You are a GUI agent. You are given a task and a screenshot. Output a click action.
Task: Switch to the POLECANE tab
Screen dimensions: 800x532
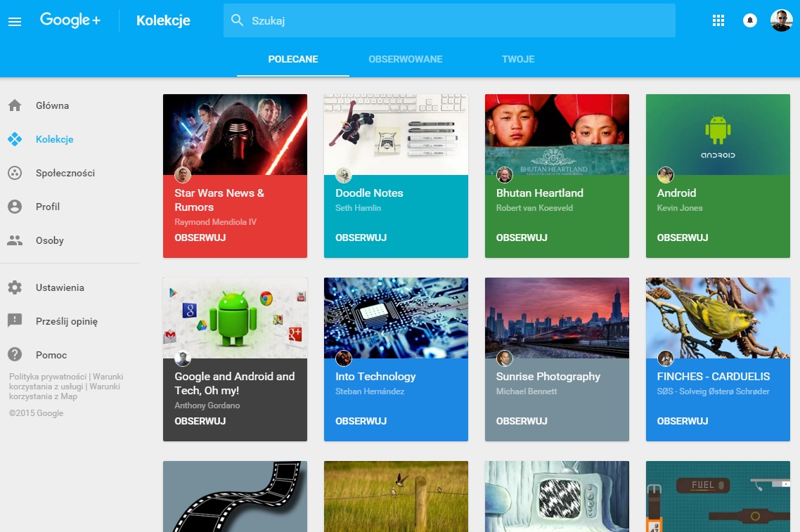(x=293, y=59)
